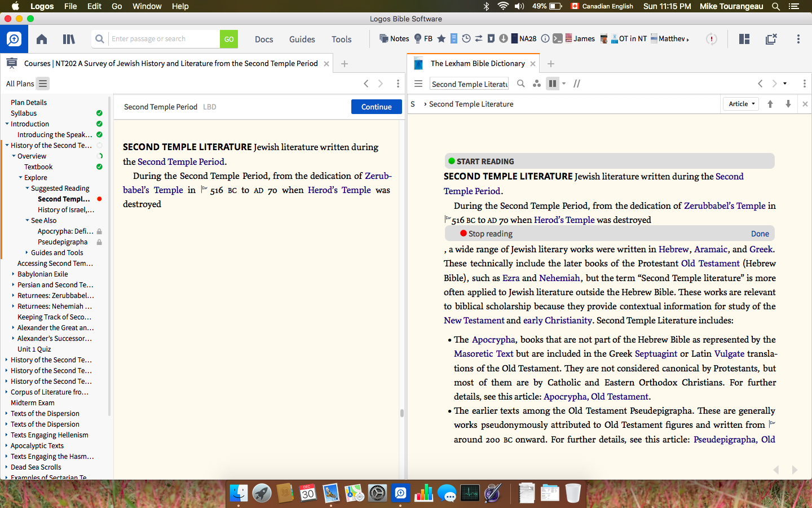Image resolution: width=812 pixels, height=508 pixels.
Task: Toggle completion check for Textbook
Action: coord(99,167)
